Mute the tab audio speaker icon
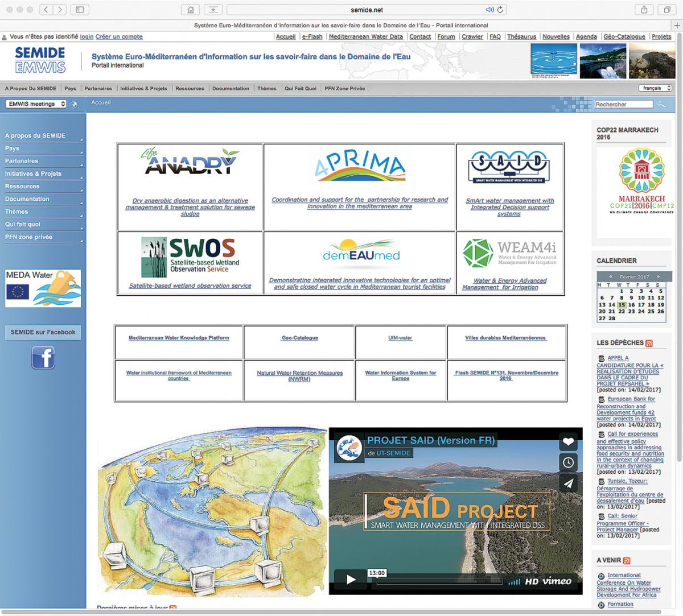The height and width of the screenshot is (616, 683). (489, 10)
